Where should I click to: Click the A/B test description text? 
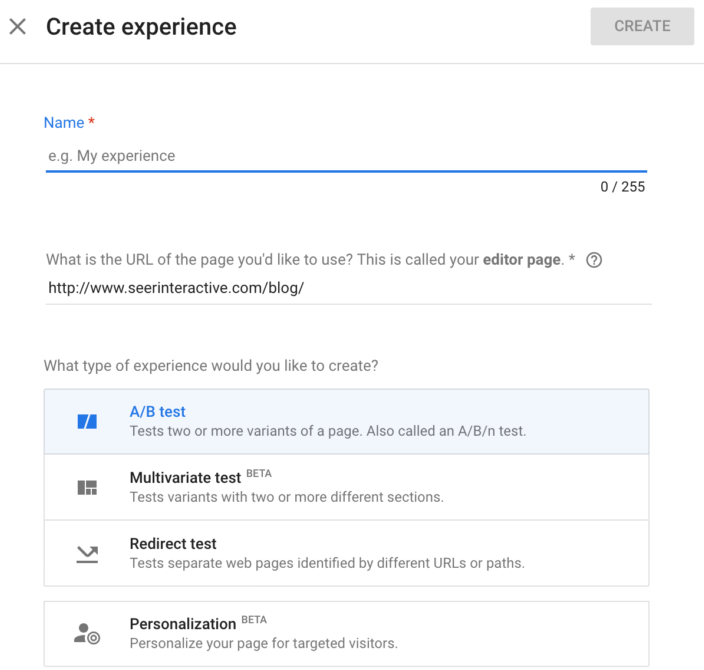(327, 432)
